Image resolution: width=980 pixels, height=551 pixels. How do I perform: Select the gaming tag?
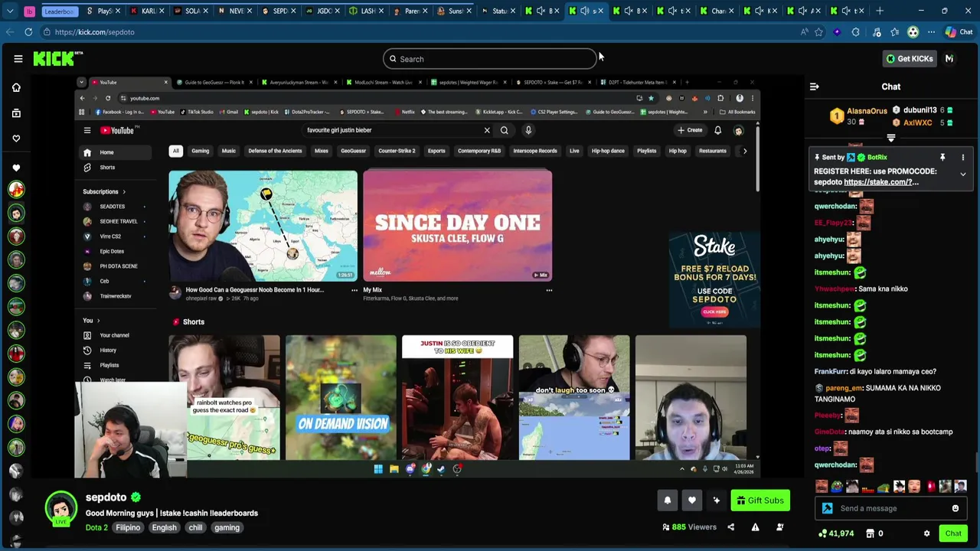(x=227, y=527)
